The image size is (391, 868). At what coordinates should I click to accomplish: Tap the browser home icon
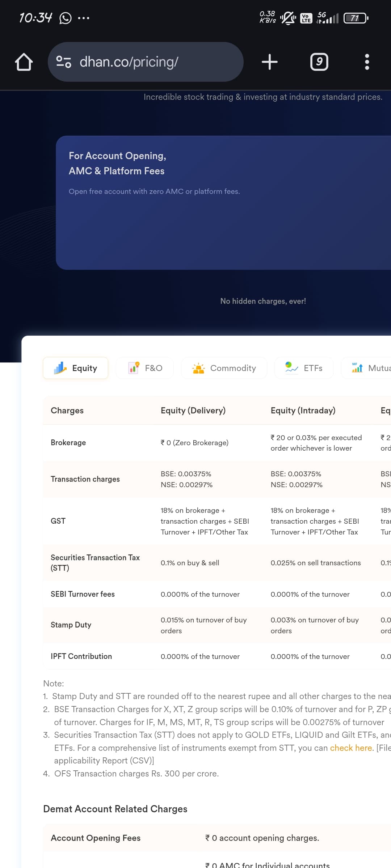(24, 62)
